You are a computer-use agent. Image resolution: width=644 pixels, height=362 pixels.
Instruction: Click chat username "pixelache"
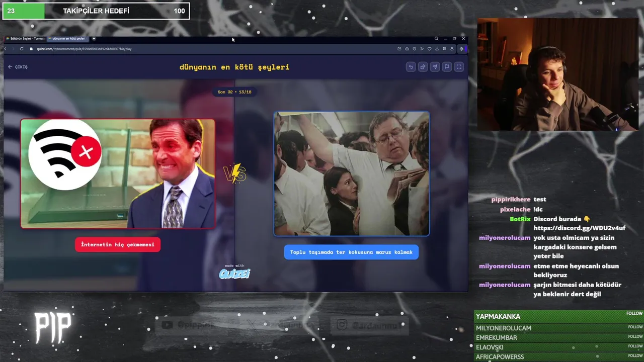[x=515, y=209]
